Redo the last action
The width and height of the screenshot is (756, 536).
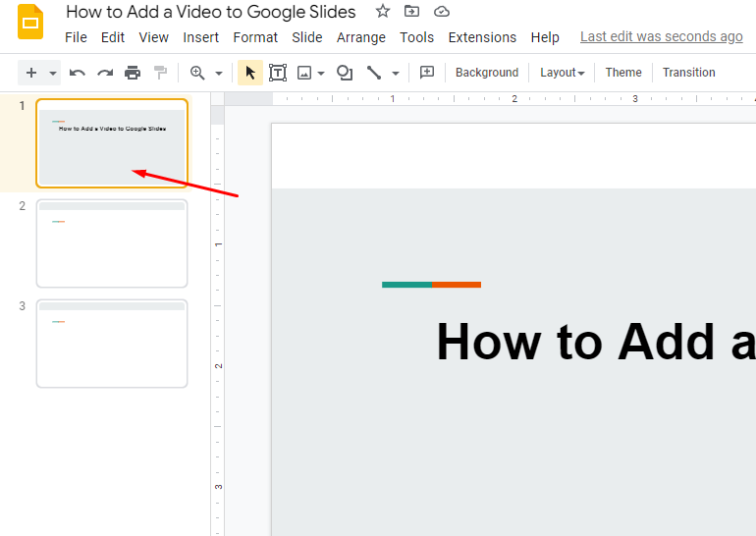click(105, 73)
